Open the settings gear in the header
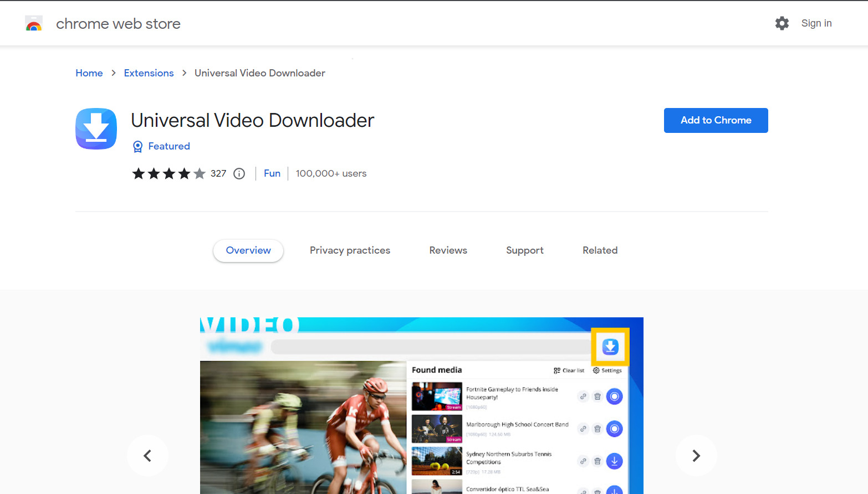 (x=782, y=23)
